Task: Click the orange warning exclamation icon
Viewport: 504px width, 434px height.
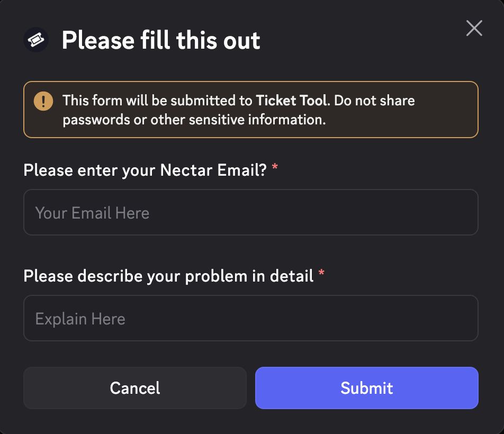Action: (x=43, y=101)
